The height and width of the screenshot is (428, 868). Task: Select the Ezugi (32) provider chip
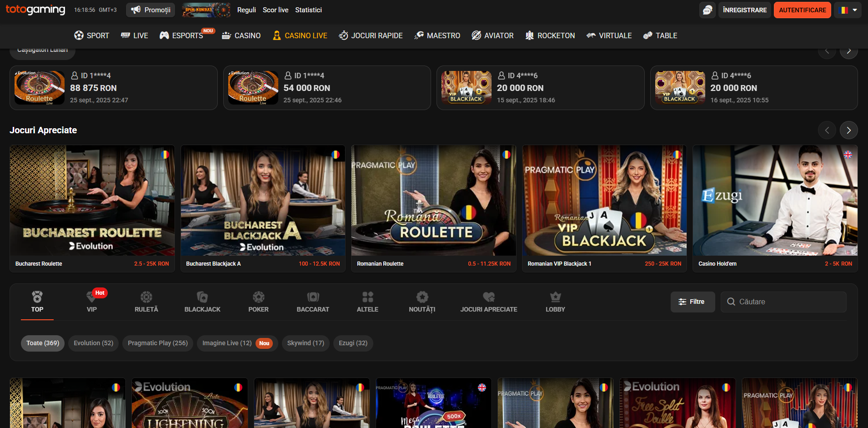tap(353, 343)
